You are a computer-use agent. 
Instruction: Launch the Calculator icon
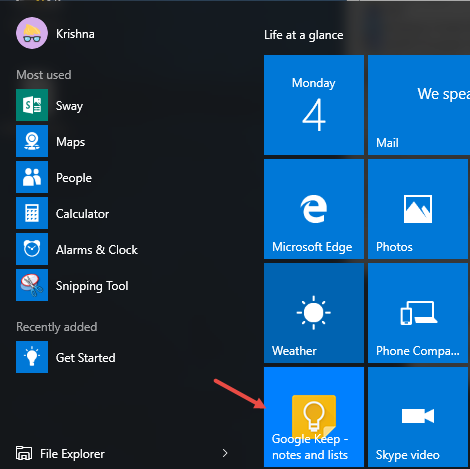pos(32,213)
